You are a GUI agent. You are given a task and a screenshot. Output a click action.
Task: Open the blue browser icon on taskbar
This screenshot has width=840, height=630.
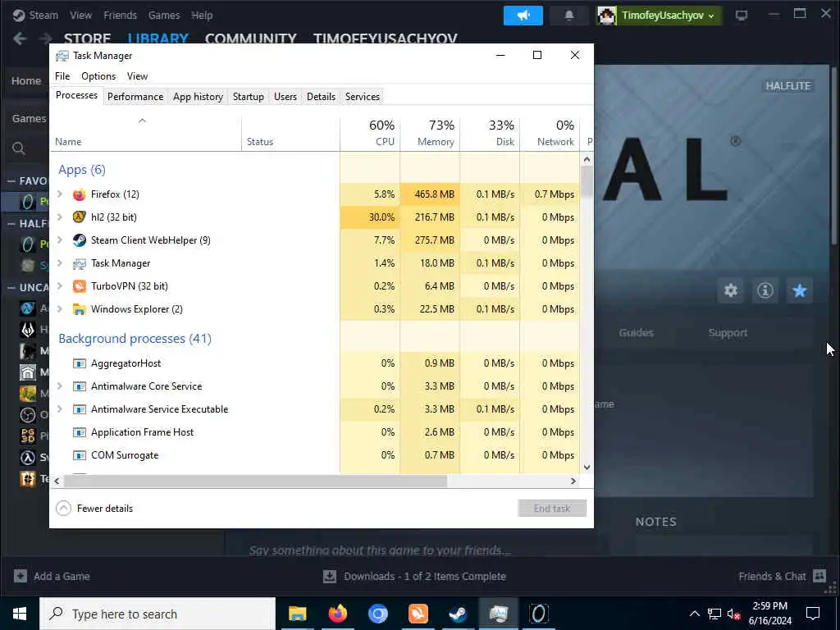click(377, 614)
